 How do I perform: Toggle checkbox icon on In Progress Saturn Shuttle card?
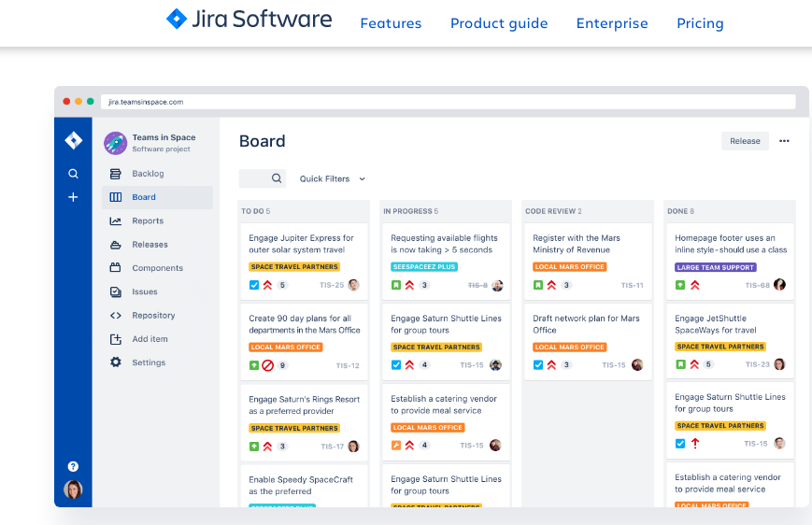point(396,365)
